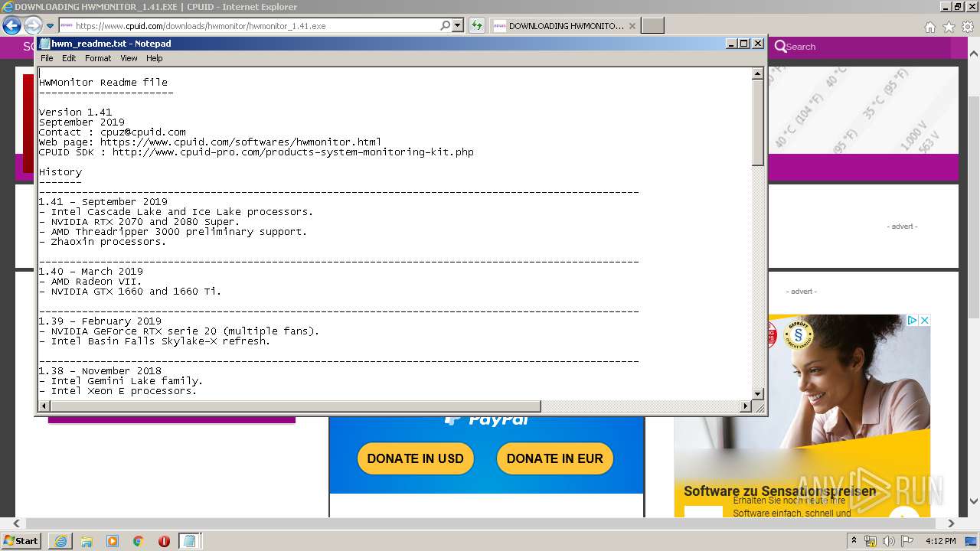
Task: Click the "1.39 - February 2019" line
Action: (x=100, y=321)
